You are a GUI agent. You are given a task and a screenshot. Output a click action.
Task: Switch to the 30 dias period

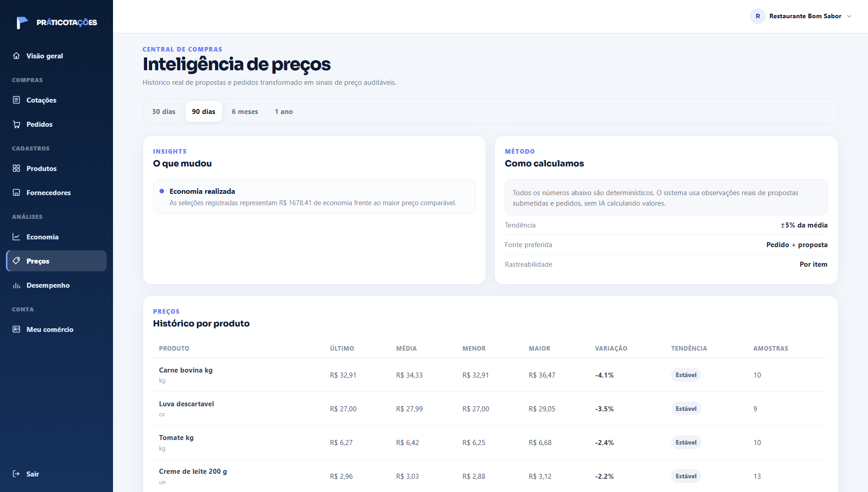pyautogui.click(x=164, y=111)
